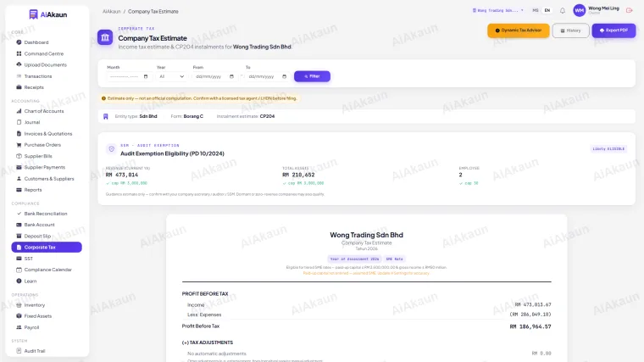Click Profit Before Tax amount RM 186,964.57
This screenshot has width=644, height=362.
click(530, 326)
